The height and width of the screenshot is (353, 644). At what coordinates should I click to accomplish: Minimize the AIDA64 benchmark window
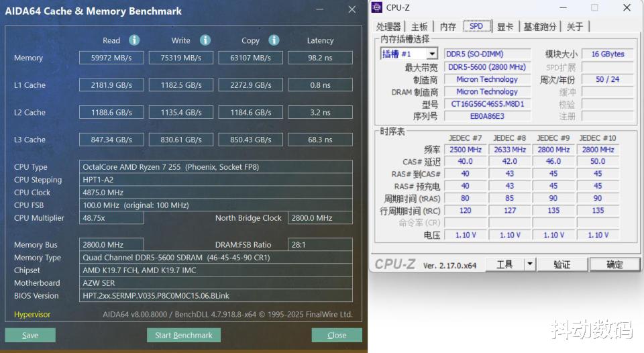tap(320, 9)
